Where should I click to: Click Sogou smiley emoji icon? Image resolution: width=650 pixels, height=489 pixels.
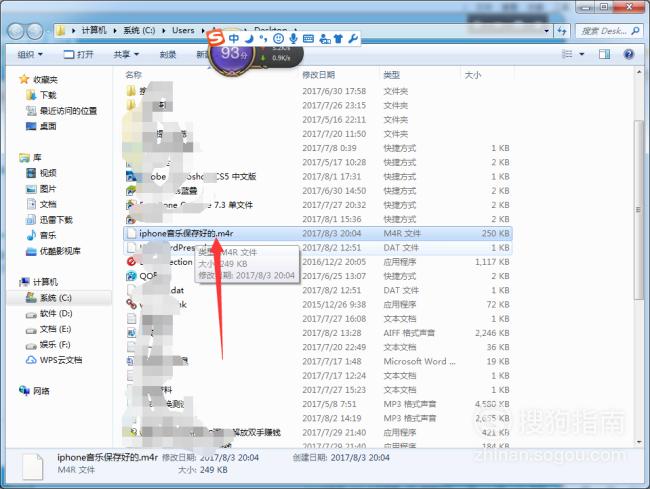coord(279,39)
